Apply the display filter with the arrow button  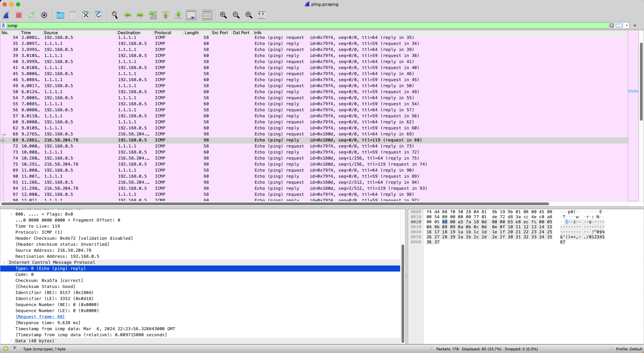pos(619,25)
